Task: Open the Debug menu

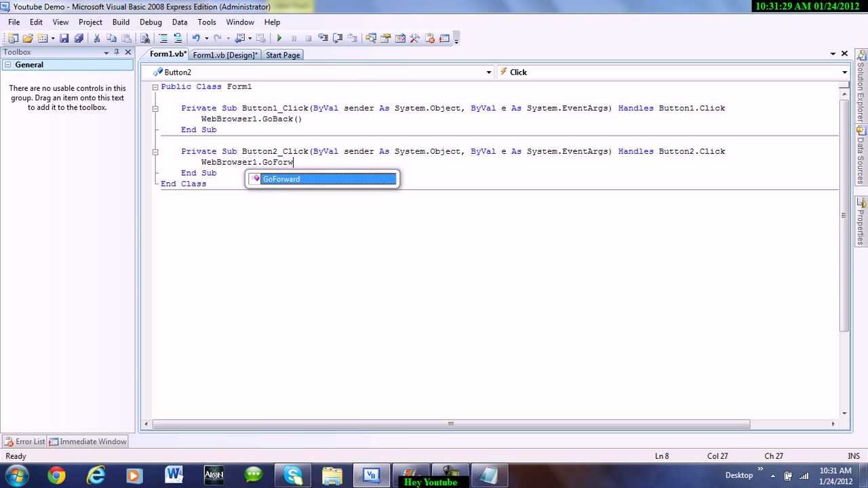Action: [x=151, y=22]
